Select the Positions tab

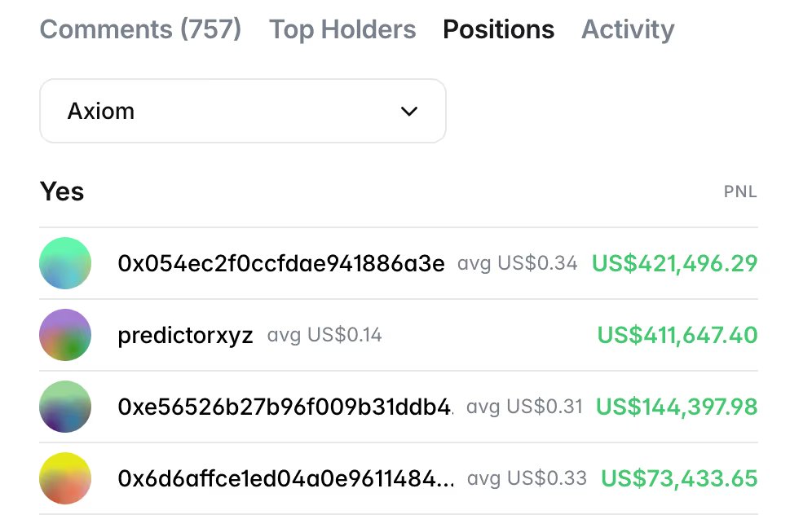pyautogui.click(x=498, y=30)
